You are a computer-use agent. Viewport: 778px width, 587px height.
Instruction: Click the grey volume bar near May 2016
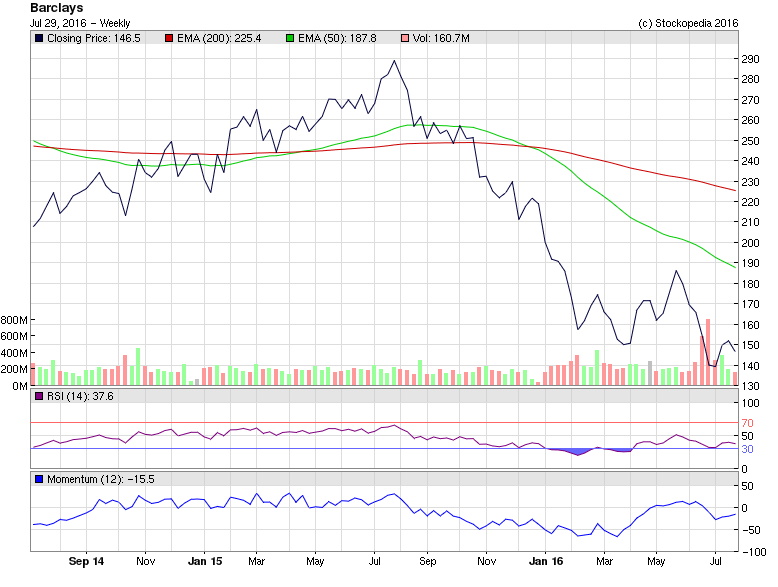650,373
